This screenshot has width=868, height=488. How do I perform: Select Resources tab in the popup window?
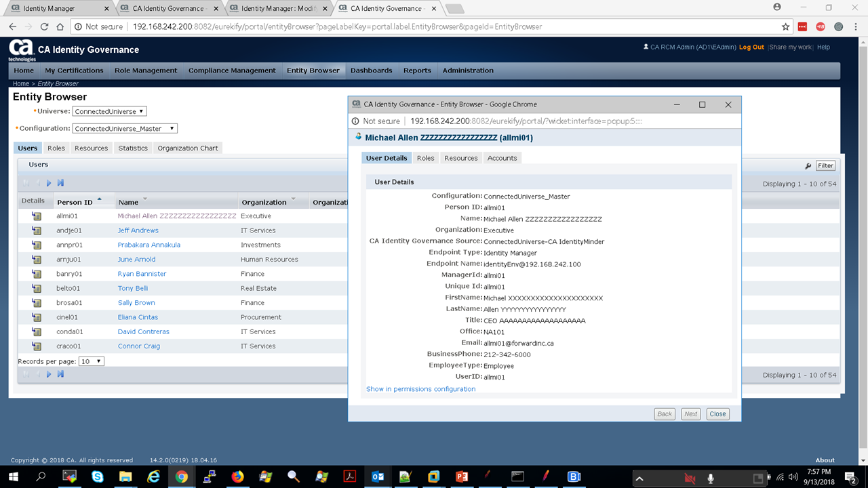pyautogui.click(x=461, y=158)
